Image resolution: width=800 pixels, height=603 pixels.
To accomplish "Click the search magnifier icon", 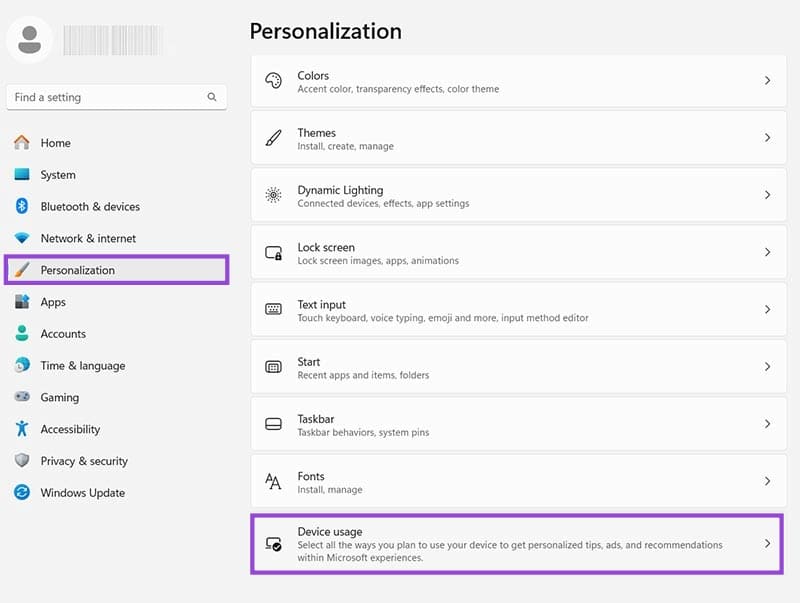I will tap(212, 97).
